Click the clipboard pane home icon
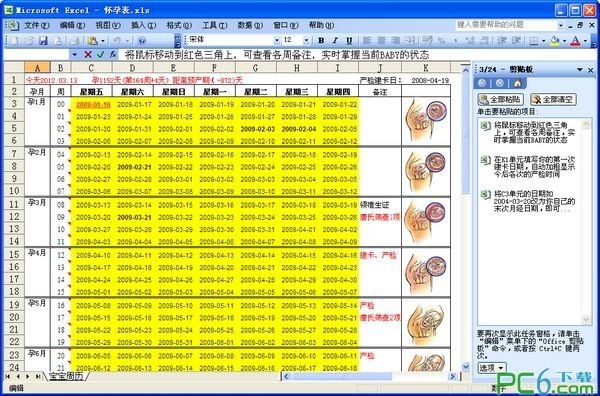This screenshot has height=396, width=600. 517,83
